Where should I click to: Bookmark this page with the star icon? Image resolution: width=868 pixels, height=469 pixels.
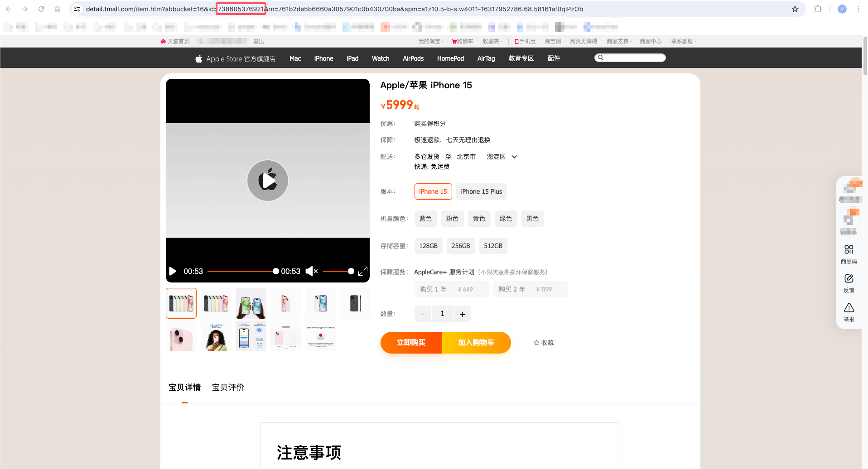coord(795,9)
